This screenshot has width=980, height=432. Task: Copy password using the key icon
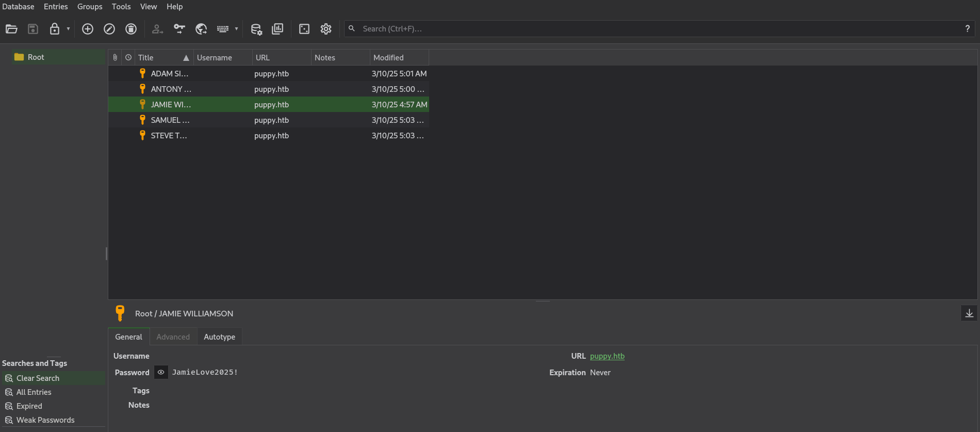(x=179, y=29)
